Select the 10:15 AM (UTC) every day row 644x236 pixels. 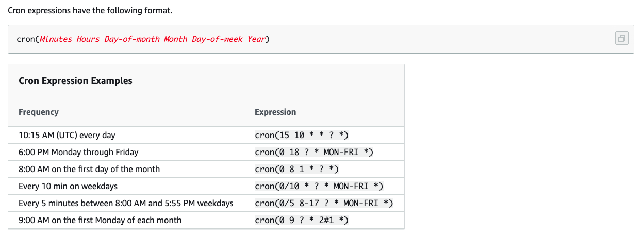67,136
